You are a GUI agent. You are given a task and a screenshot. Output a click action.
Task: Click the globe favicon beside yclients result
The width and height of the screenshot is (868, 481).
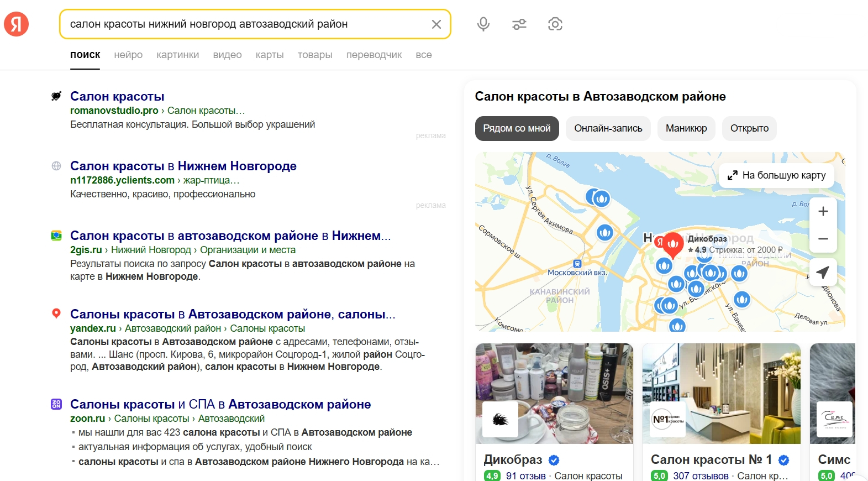pos(56,166)
